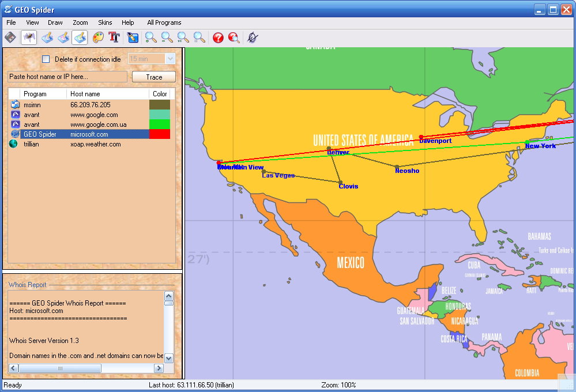Click Whois Report scroll down arrow
The width and height of the screenshot is (576, 392).
(x=168, y=358)
